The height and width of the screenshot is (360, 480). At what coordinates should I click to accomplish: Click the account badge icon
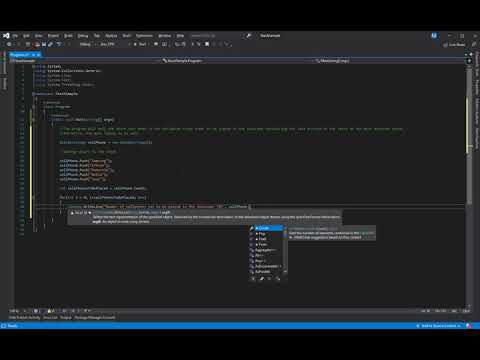pos(434,36)
